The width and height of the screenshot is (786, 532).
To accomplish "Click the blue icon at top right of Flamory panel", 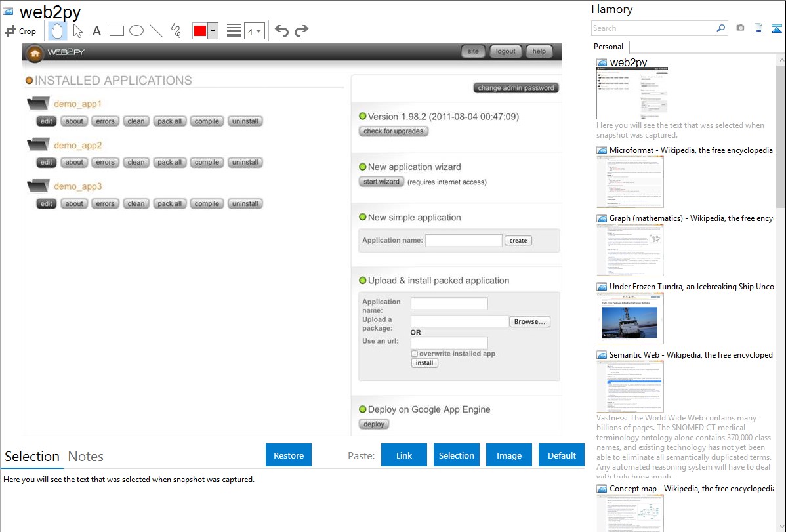I will pyautogui.click(x=776, y=29).
